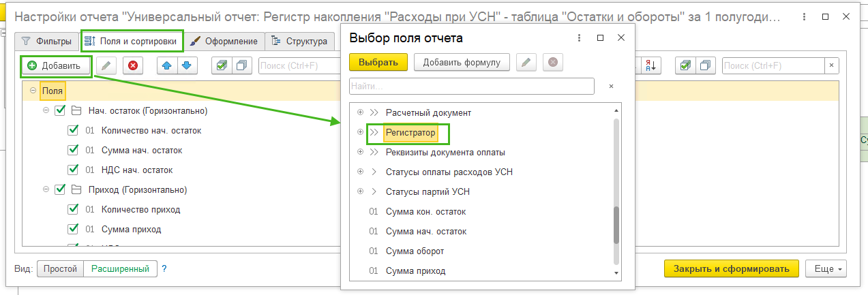Select Расчетный документ in dialog list
The image size is (868, 295).
click(428, 112)
